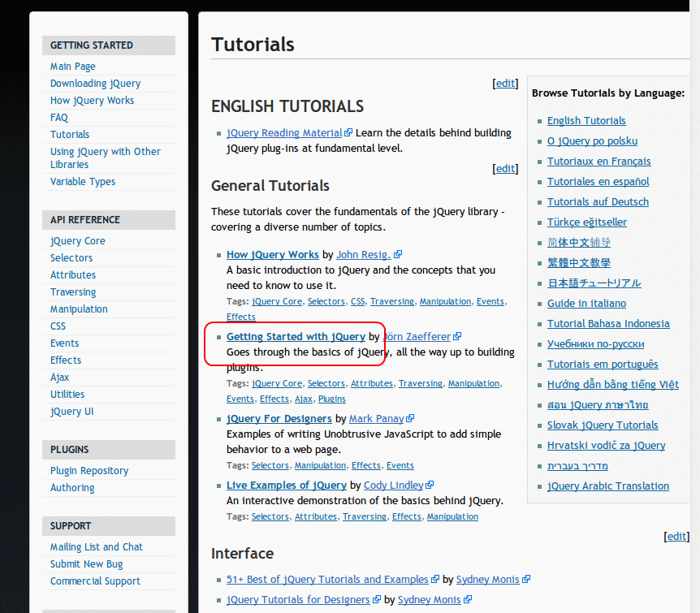700x613 pixels.
Task: Open Plugin Repository in Plugins section
Action: [89, 471]
